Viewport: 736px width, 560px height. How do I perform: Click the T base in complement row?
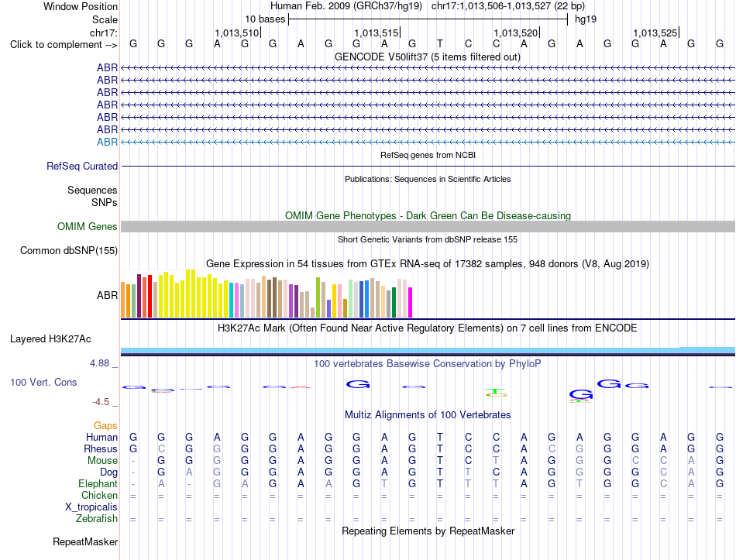(440, 44)
